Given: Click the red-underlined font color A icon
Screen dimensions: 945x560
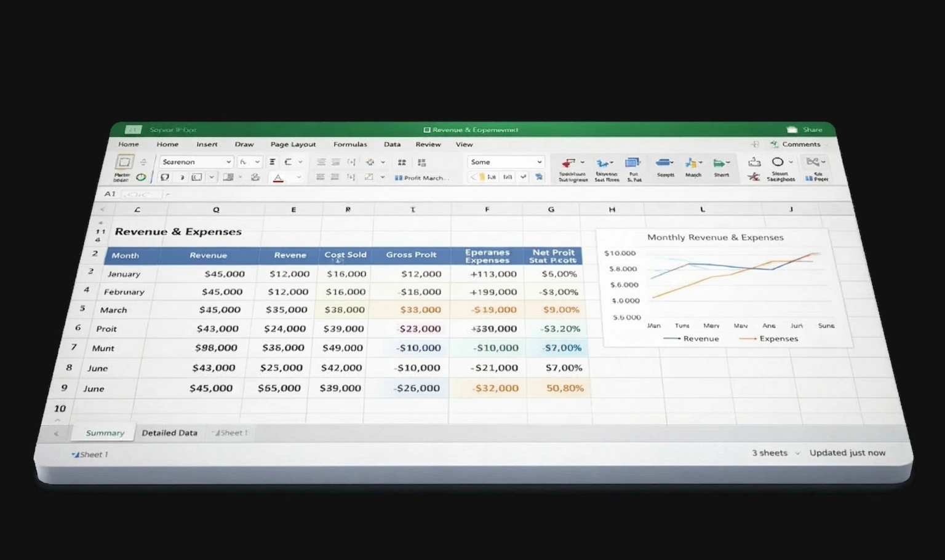Looking at the screenshot, I should click(x=278, y=178).
